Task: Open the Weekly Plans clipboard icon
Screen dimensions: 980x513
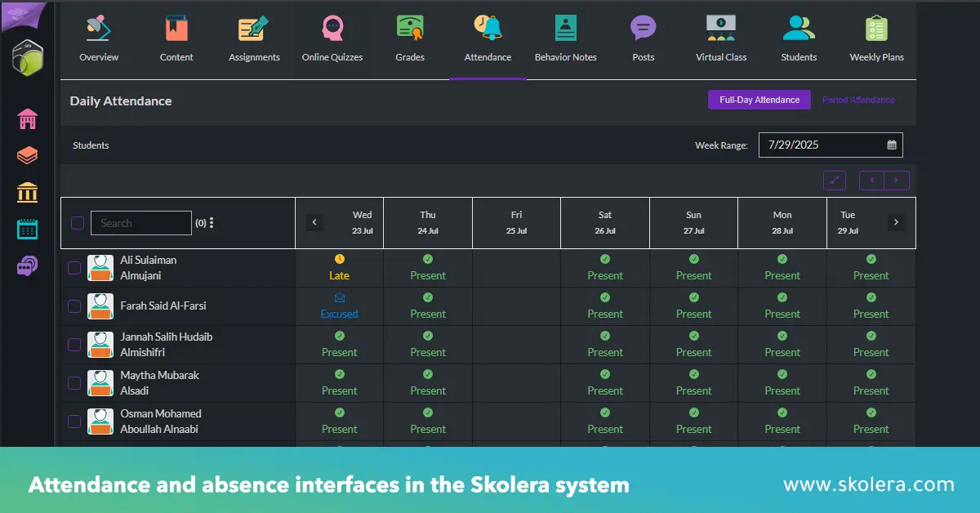Action: point(876,29)
